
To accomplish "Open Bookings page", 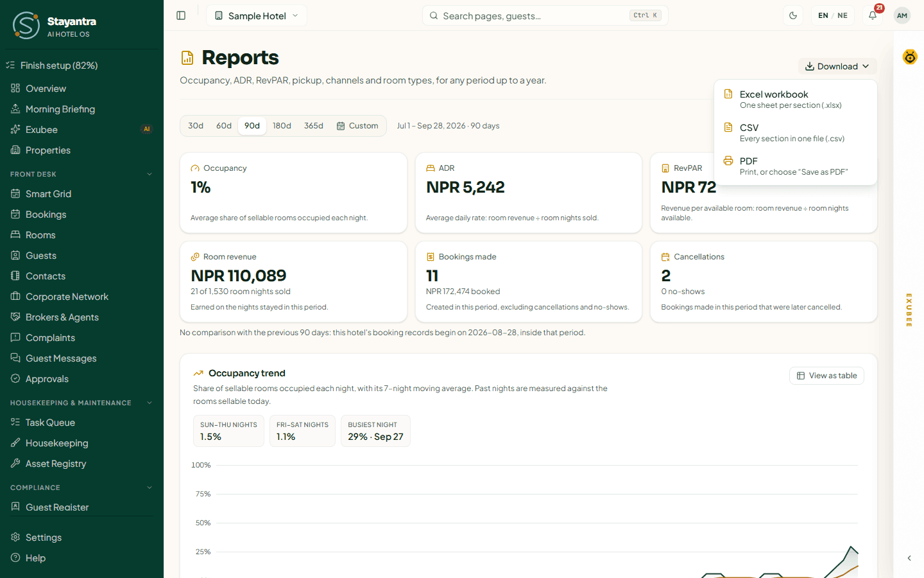I will click(x=81, y=215).
